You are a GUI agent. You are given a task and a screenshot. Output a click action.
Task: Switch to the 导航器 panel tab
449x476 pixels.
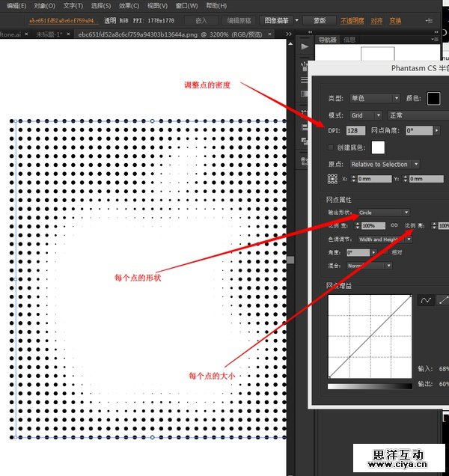pyautogui.click(x=328, y=40)
